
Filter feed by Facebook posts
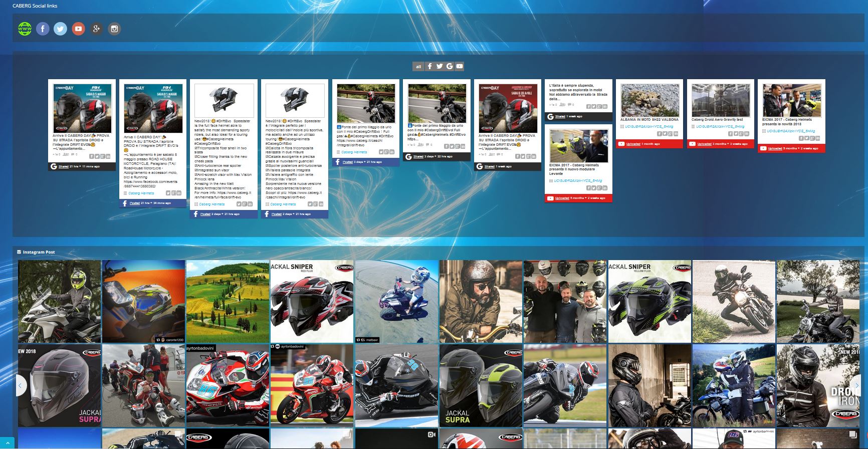pyautogui.click(x=429, y=66)
